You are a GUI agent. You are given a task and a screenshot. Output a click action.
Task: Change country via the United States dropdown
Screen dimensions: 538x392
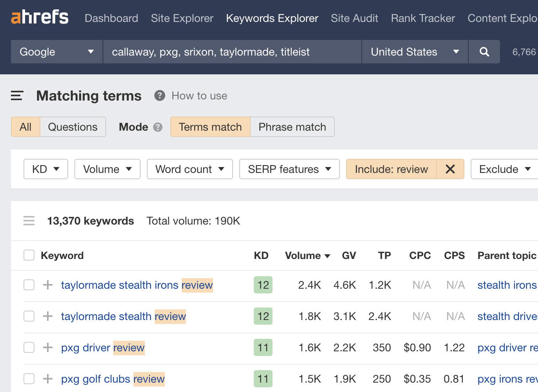click(414, 51)
